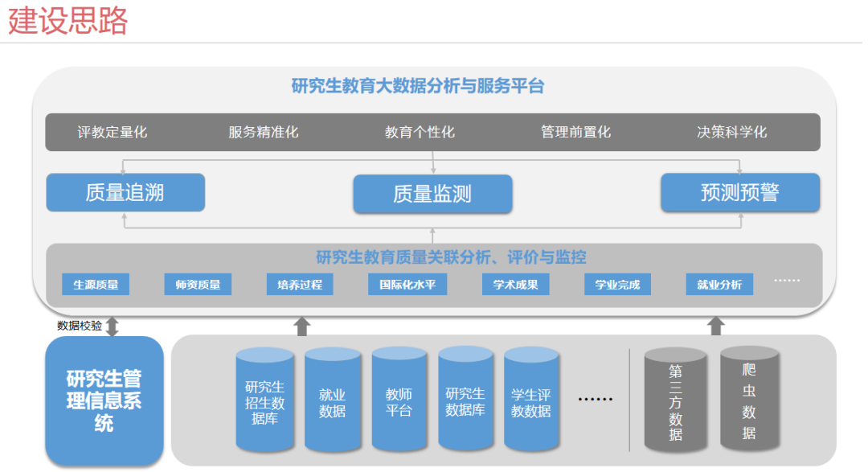The width and height of the screenshot is (868, 472).
Task: Select the 就业分析 label
Action: click(719, 285)
